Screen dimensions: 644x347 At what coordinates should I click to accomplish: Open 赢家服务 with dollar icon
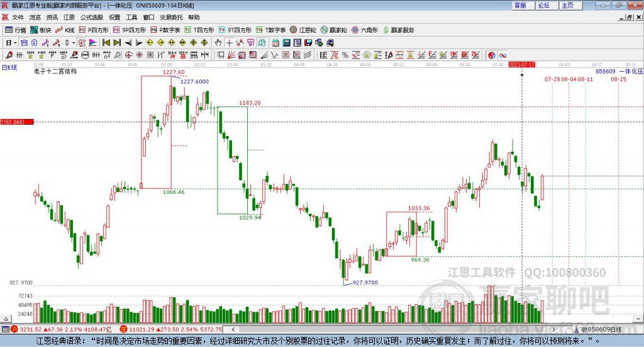398,30
